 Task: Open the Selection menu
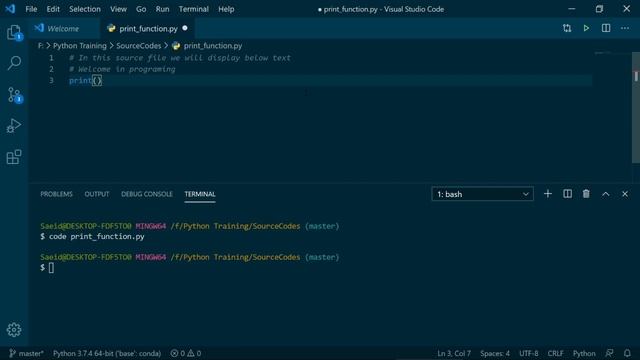click(84, 9)
